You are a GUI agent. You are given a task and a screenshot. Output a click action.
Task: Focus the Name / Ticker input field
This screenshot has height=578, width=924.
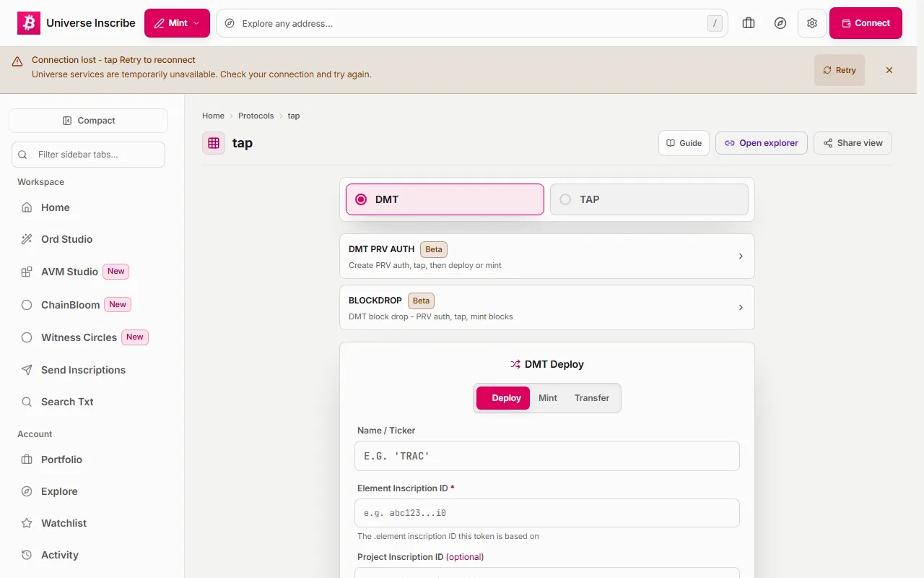coord(547,456)
